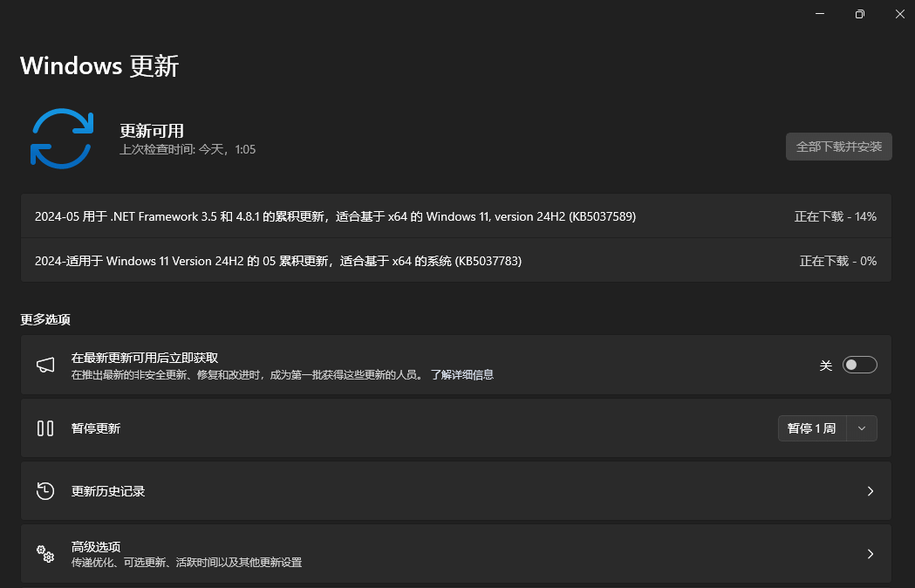Select the megaphone icon beside latest updates option

coord(45,365)
